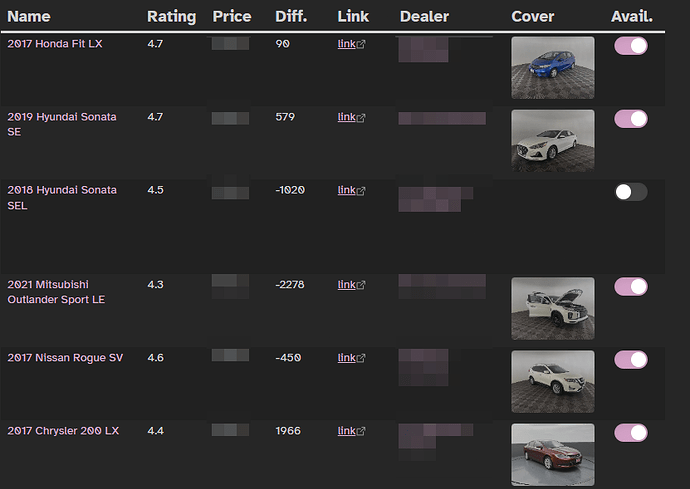This screenshot has height=489, width=690.
Task: Click the 4.7 rating of Sonata SE
Action: coord(155,117)
